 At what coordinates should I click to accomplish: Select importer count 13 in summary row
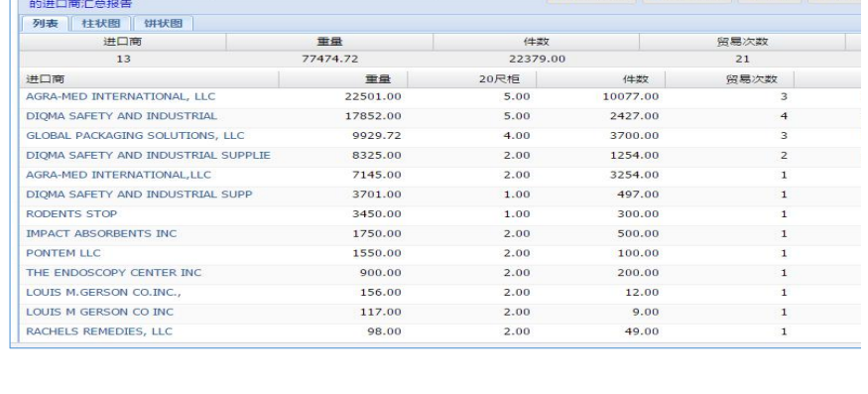[x=123, y=59]
